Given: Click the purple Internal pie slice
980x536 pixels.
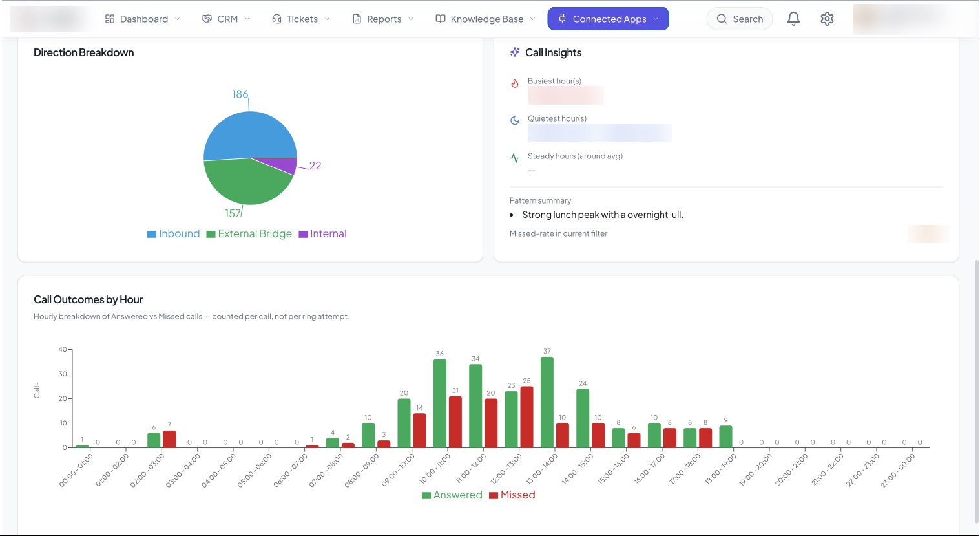Looking at the screenshot, I should pos(281,164).
